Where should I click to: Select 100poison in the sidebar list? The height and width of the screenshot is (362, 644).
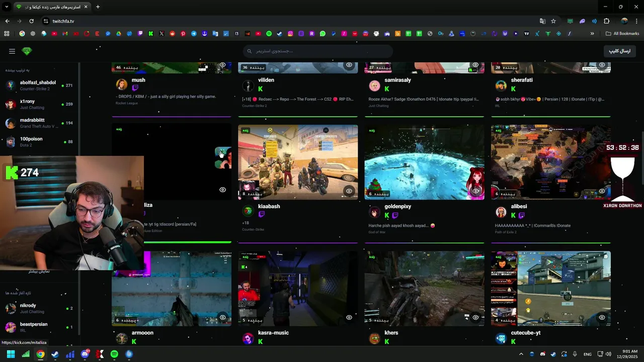[x=39, y=142]
